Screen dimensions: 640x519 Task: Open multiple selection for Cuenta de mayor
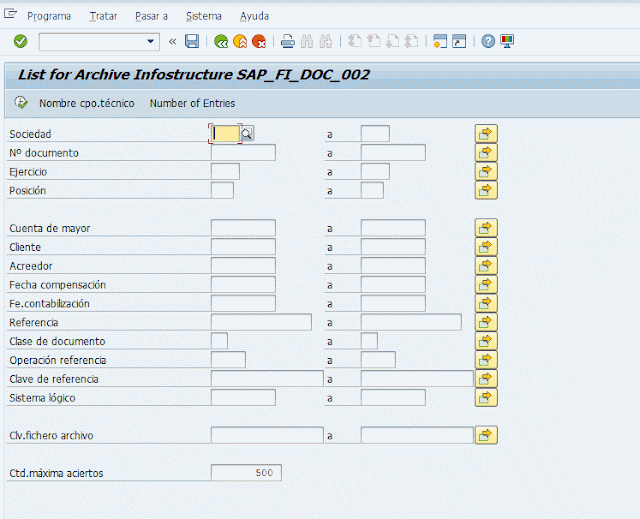pyautogui.click(x=486, y=228)
